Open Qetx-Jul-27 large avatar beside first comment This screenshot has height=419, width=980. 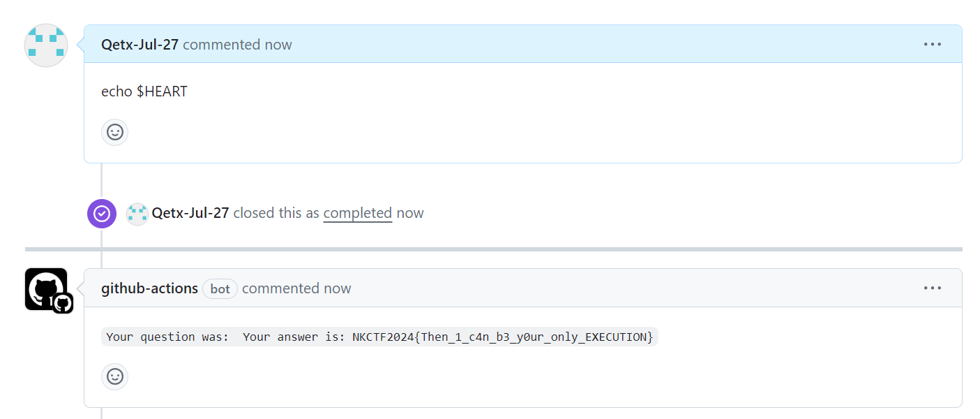pyautogui.click(x=46, y=45)
